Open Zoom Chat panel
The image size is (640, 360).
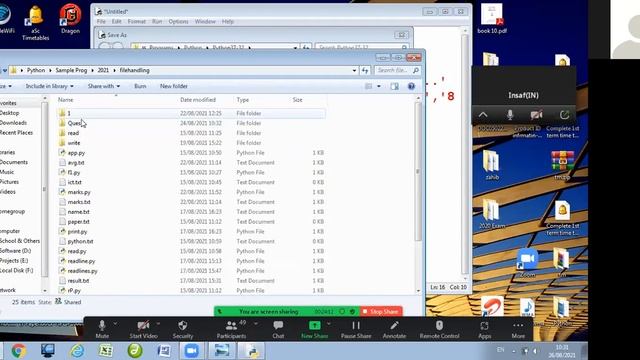click(x=278, y=329)
